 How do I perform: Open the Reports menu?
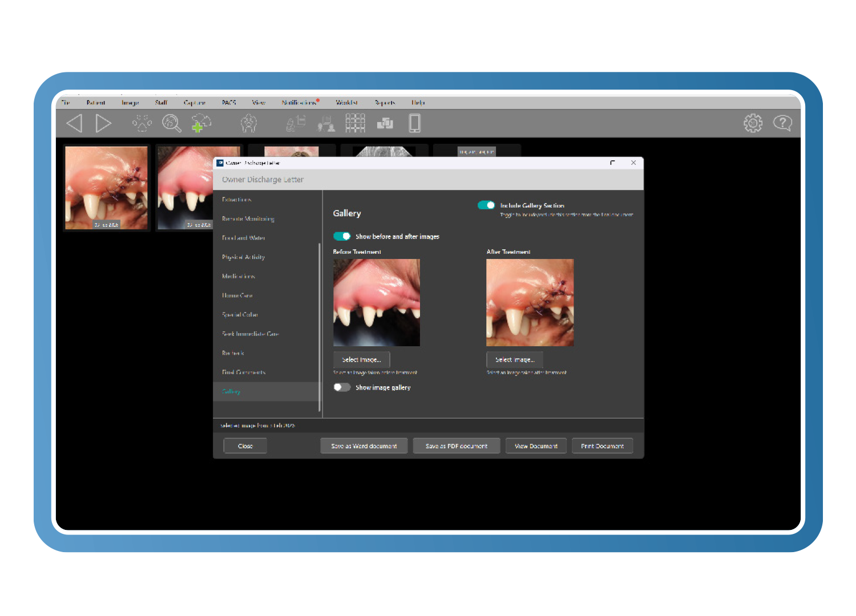point(385,103)
